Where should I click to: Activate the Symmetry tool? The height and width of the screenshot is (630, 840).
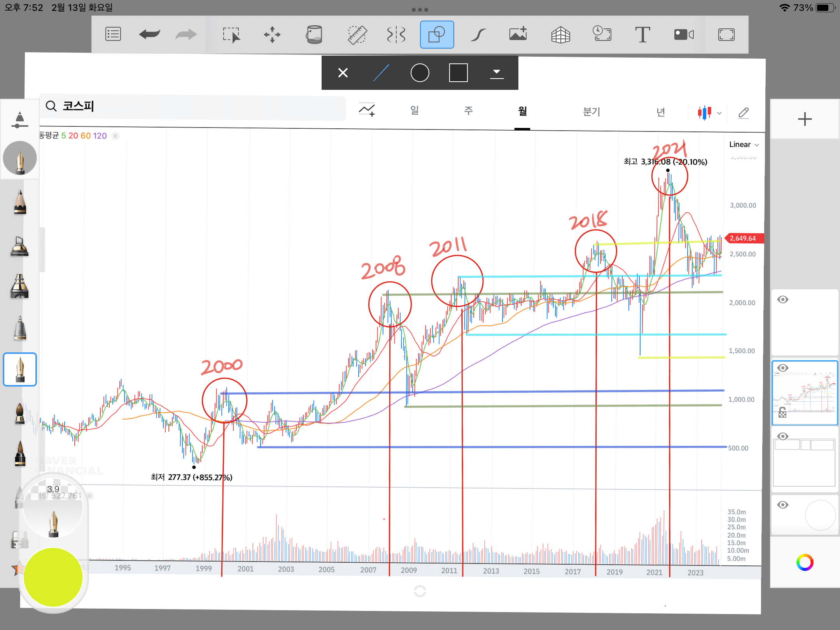[x=396, y=35]
